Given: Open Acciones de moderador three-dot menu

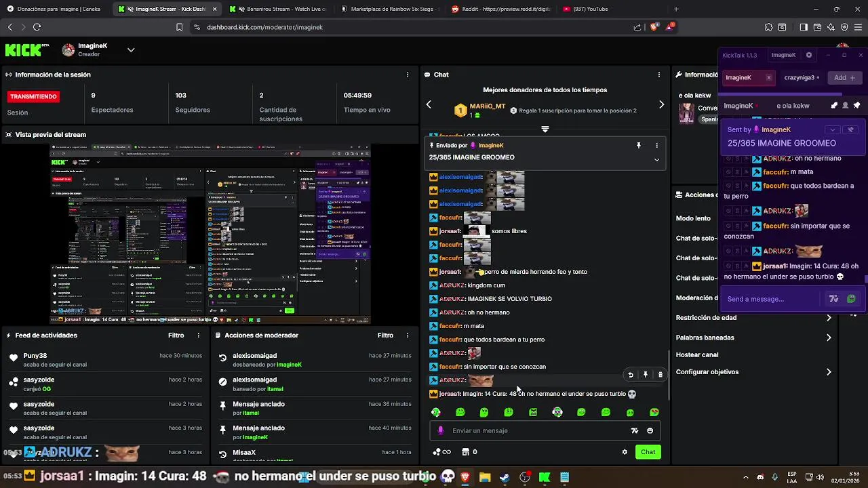Looking at the screenshot, I should coord(408,335).
